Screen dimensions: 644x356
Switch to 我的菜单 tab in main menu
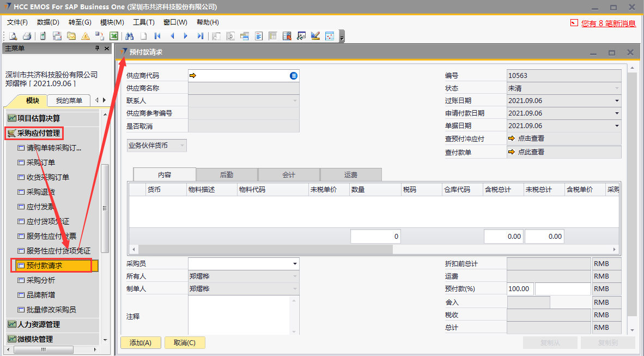[69, 100]
